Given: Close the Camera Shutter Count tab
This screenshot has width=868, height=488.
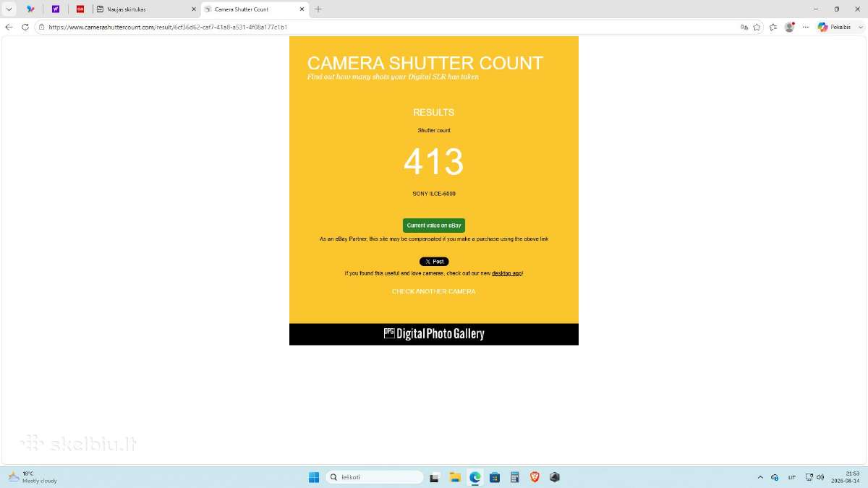Looking at the screenshot, I should pos(302,9).
